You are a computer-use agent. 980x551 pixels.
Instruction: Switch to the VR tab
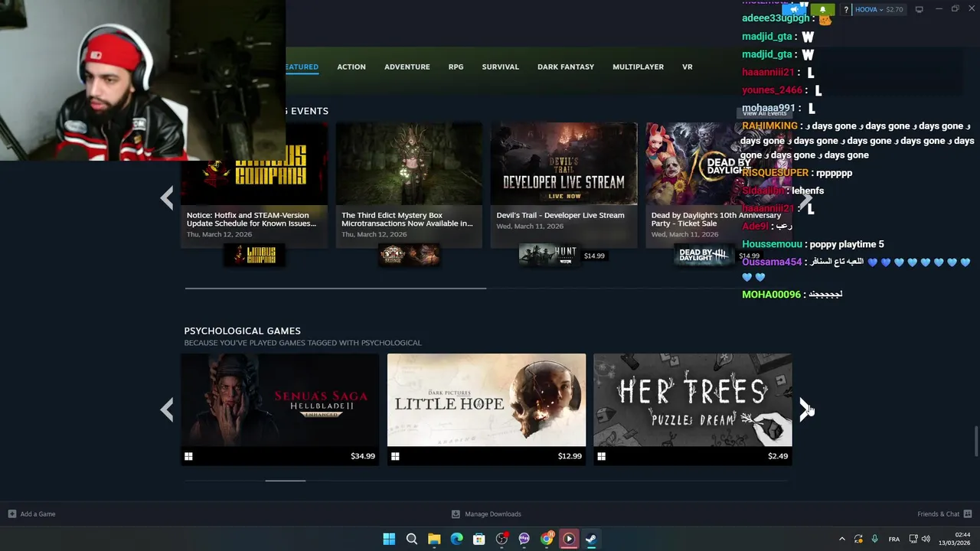688,67
